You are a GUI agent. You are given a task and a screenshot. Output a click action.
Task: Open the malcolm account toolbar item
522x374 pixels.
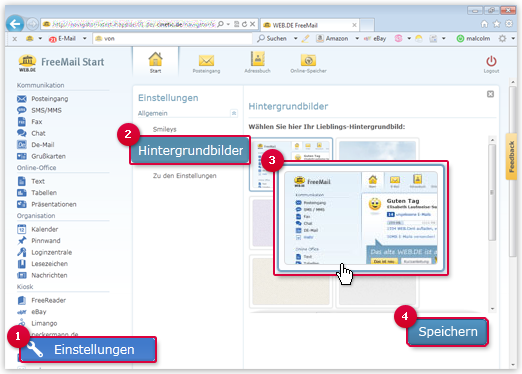(x=473, y=39)
